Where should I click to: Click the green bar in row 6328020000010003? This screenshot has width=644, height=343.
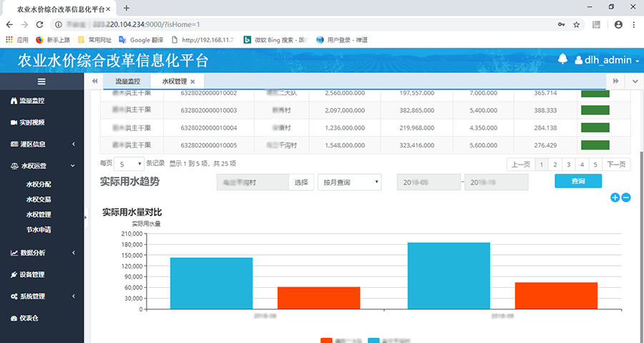(x=594, y=110)
